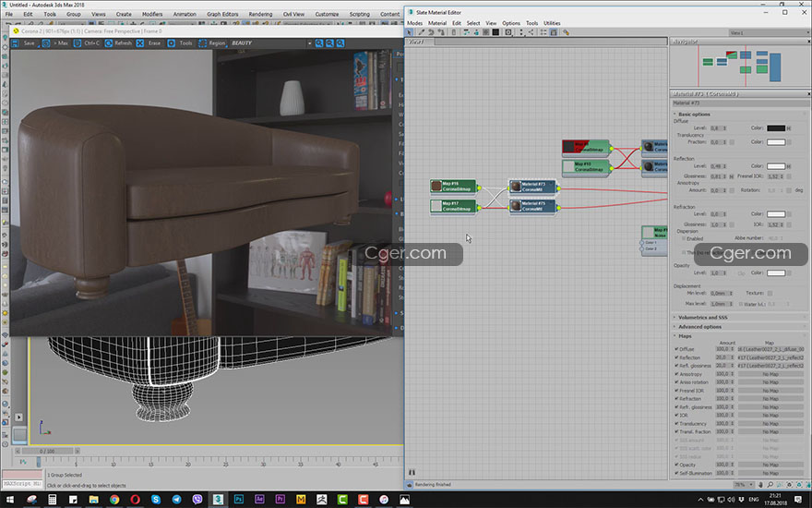The width and height of the screenshot is (812, 508).
Task: Select the Map #16 CoronaBitmap node
Action: click(x=453, y=186)
